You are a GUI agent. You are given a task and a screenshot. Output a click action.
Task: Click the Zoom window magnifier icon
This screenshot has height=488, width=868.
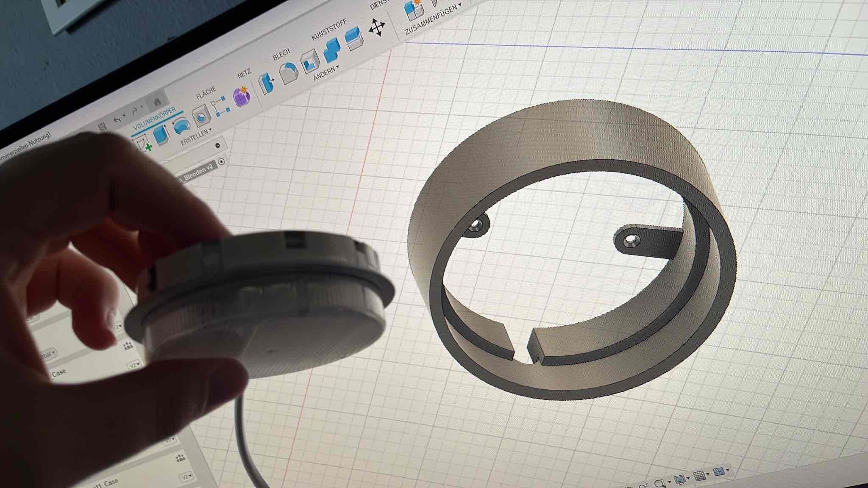[x=659, y=483]
